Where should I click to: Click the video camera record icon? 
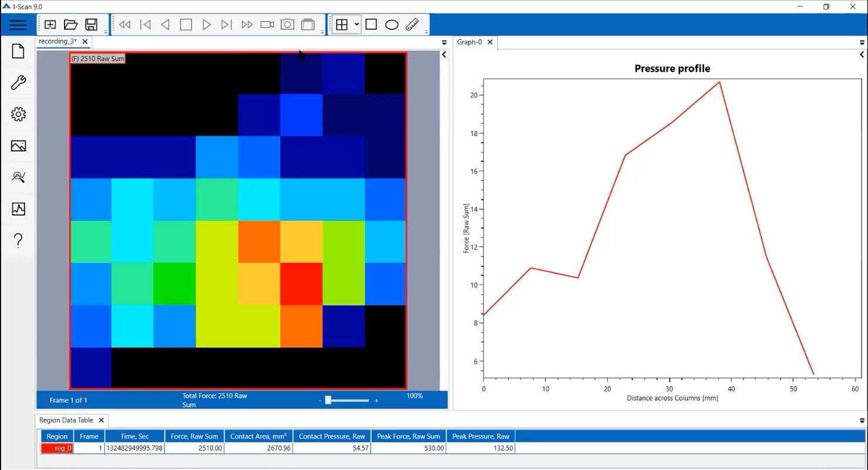pyautogui.click(x=267, y=25)
